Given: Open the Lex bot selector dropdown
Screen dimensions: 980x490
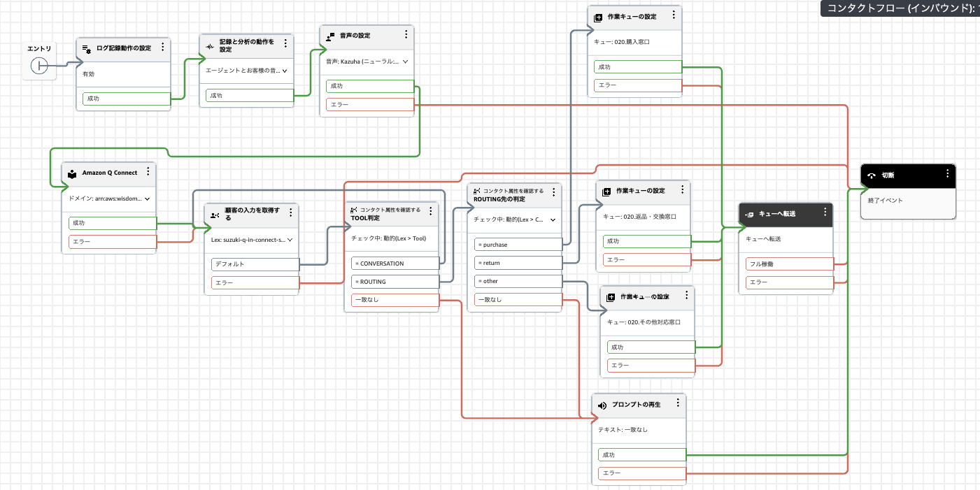Looking at the screenshot, I should click(x=290, y=240).
